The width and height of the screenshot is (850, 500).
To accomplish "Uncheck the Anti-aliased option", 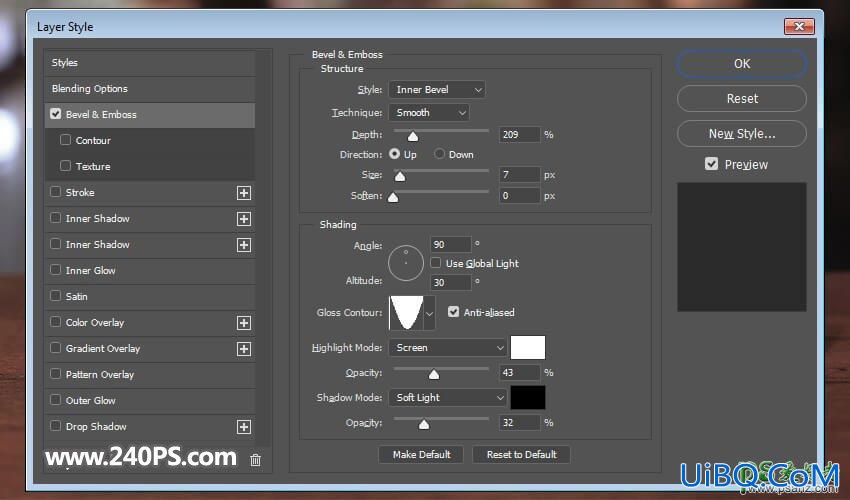I will pos(453,312).
